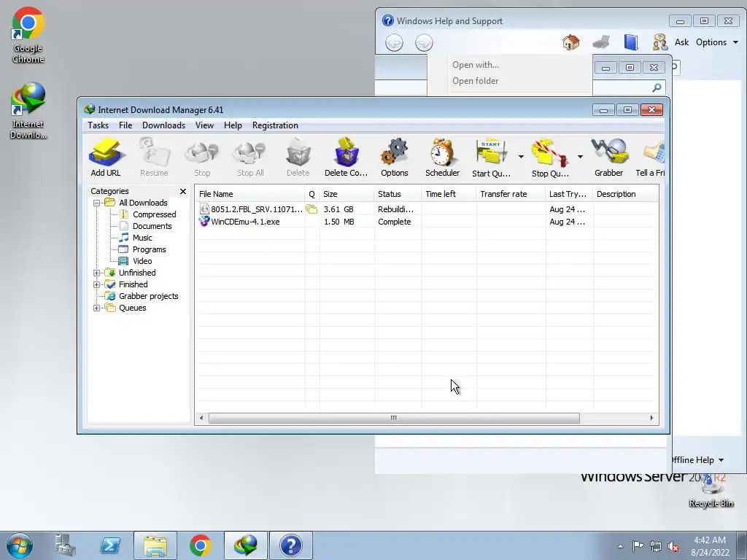The width and height of the screenshot is (747, 560).
Task: Click the search magnifier in the background window
Action: (657, 87)
